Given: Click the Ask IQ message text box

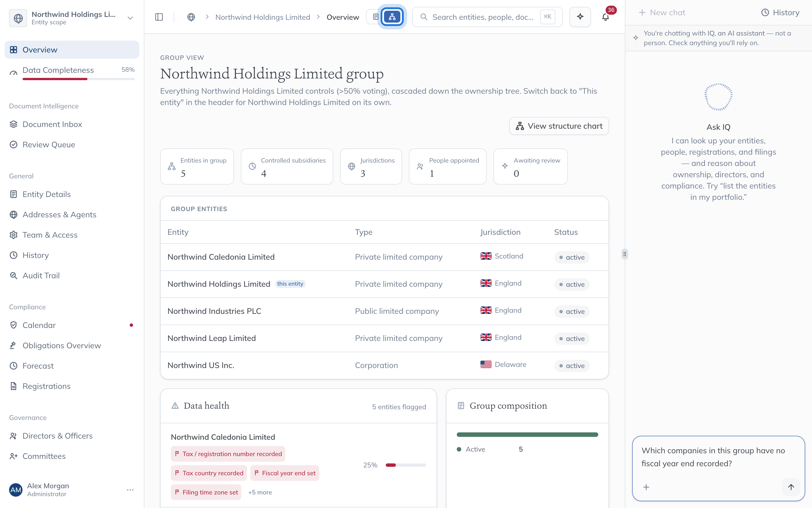Looking at the screenshot, I should (718, 457).
